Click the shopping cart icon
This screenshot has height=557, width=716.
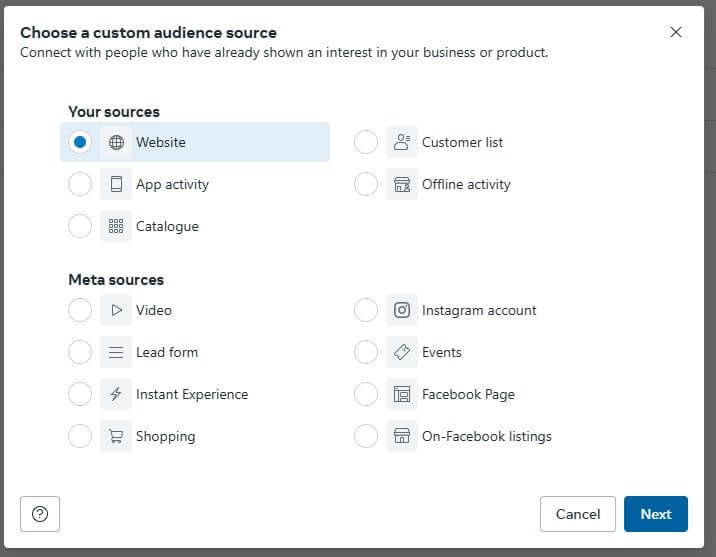116,436
